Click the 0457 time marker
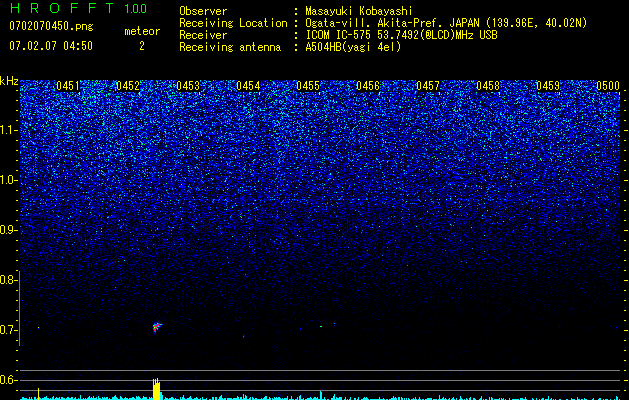 tap(428, 86)
